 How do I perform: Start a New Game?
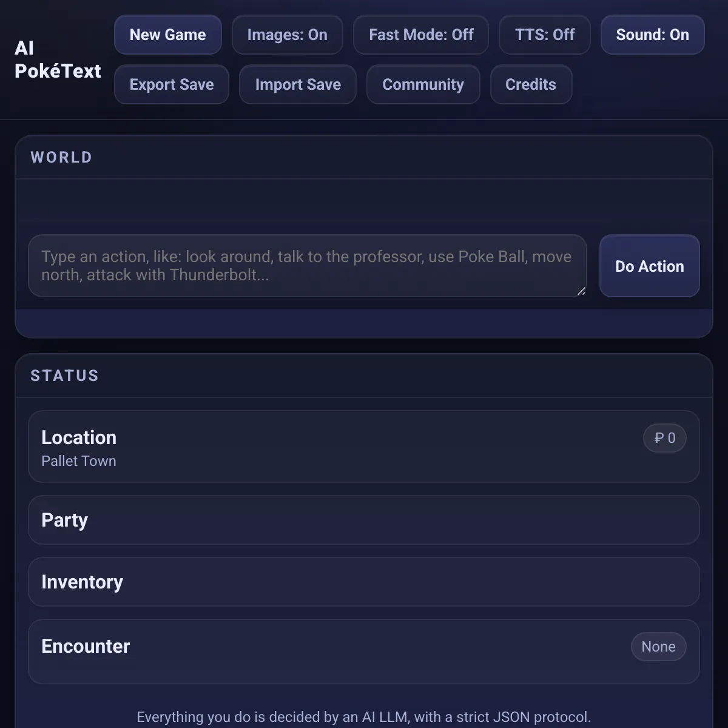pyautogui.click(x=167, y=35)
